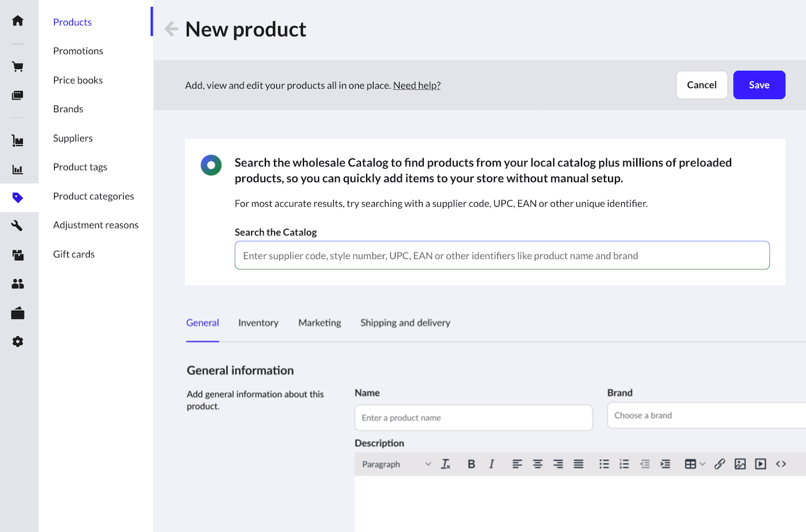Insert a link in description
Screen dimensions: 806x532
pos(720,464)
